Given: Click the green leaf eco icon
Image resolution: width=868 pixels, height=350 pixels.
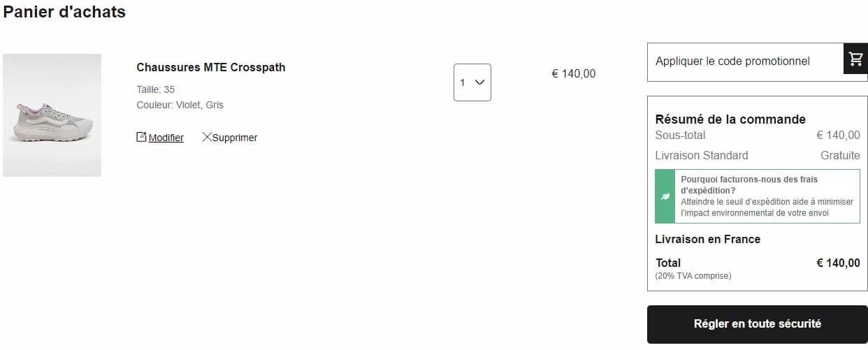Looking at the screenshot, I should tap(665, 196).
